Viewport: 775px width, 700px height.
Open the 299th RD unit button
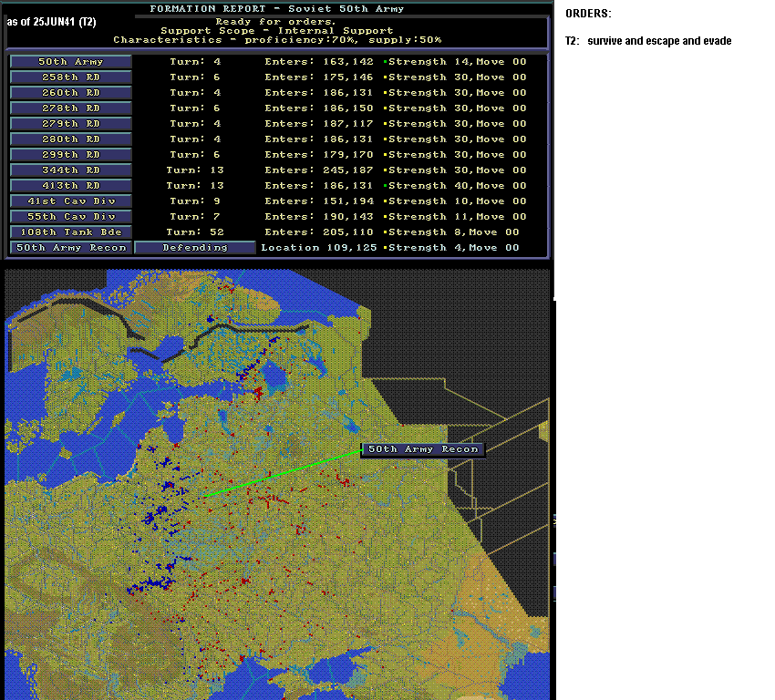(x=71, y=155)
